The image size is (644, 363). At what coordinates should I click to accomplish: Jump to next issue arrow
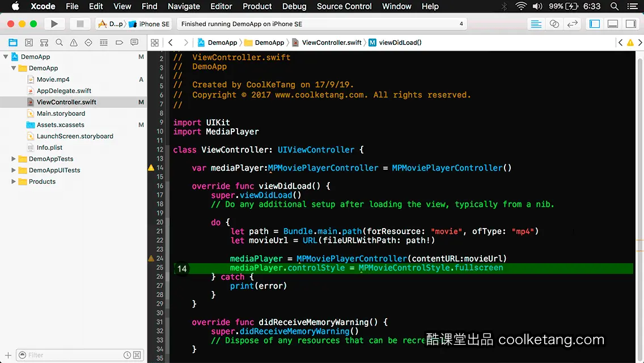click(x=640, y=43)
